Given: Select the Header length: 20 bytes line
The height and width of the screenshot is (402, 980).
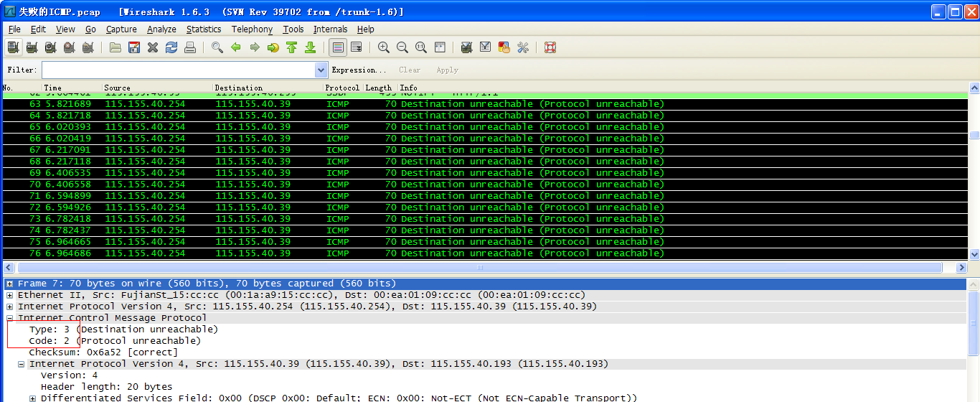Looking at the screenshot, I should pyautogui.click(x=106, y=387).
